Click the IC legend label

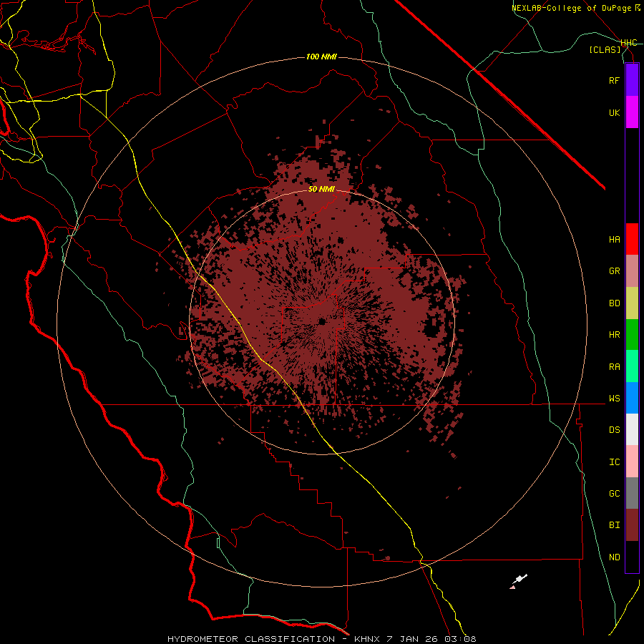coord(614,462)
